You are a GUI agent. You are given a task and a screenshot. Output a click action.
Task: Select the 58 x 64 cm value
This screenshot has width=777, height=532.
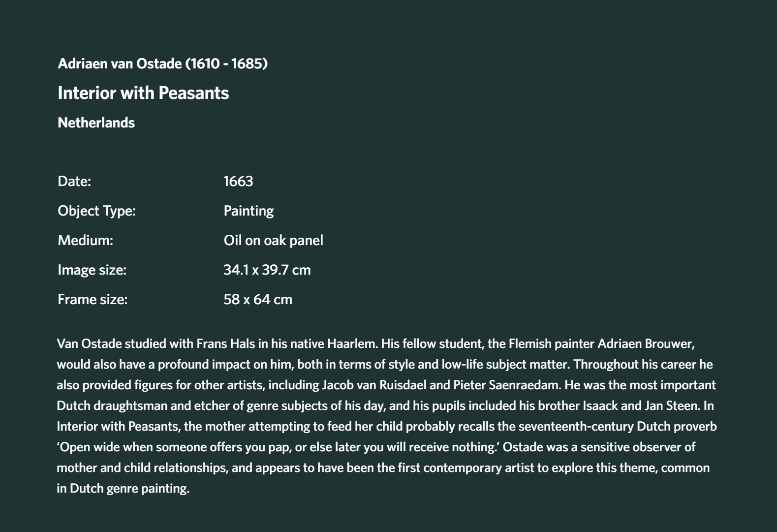click(x=258, y=299)
